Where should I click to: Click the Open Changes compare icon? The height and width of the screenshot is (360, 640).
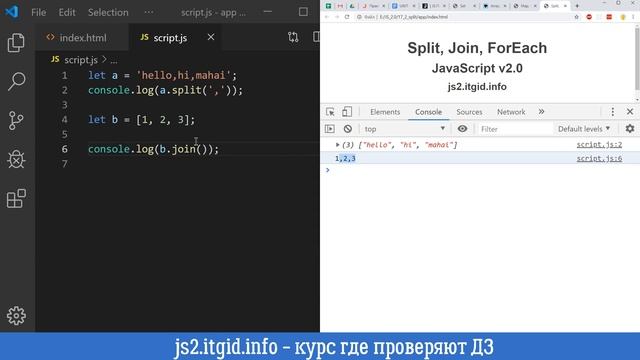point(293,37)
